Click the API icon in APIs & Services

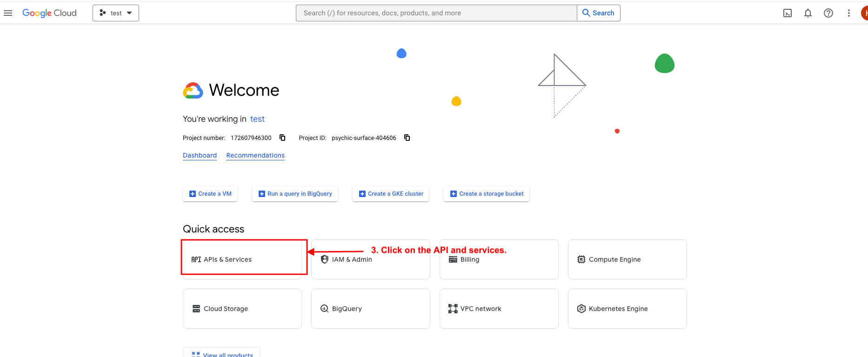(196, 259)
